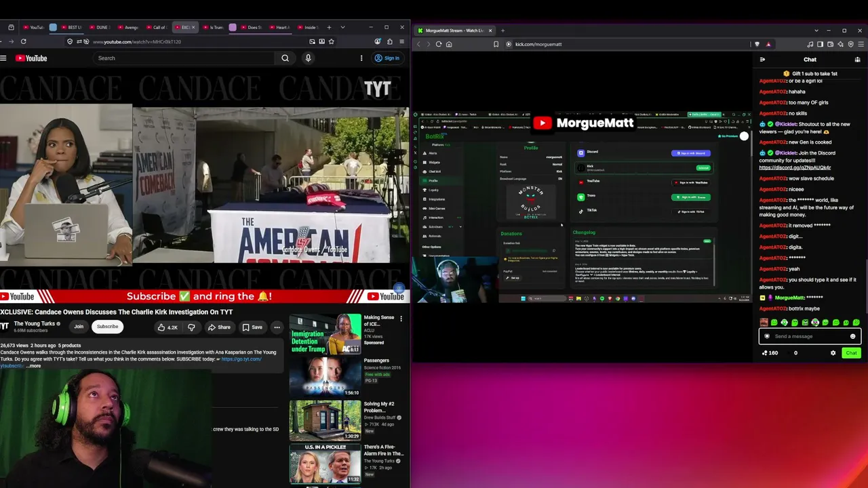Insert the first green Kick emote

click(x=774, y=323)
